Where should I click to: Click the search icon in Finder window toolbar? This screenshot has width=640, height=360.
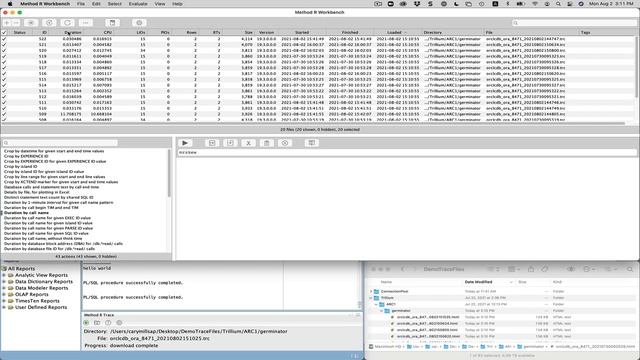click(630, 269)
